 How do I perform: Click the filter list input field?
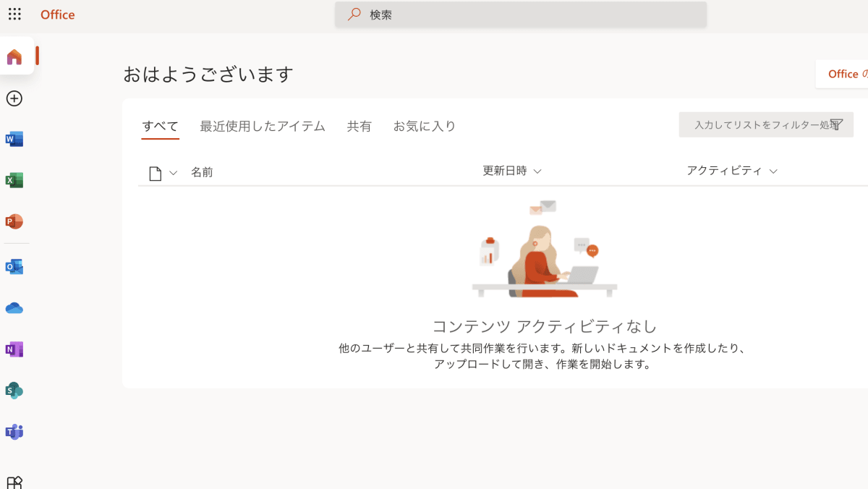pos(766,124)
